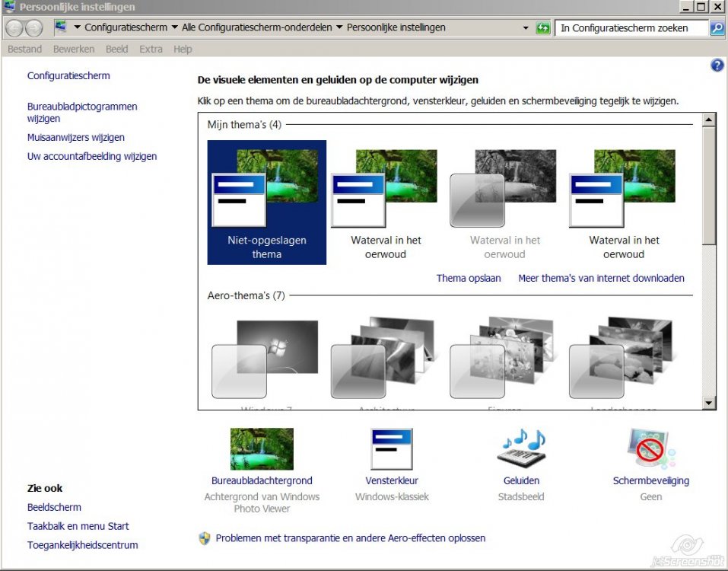The height and width of the screenshot is (571, 728).
Task: Open Beeldscherm link under Zie ook
Action: tap(54, 507)
